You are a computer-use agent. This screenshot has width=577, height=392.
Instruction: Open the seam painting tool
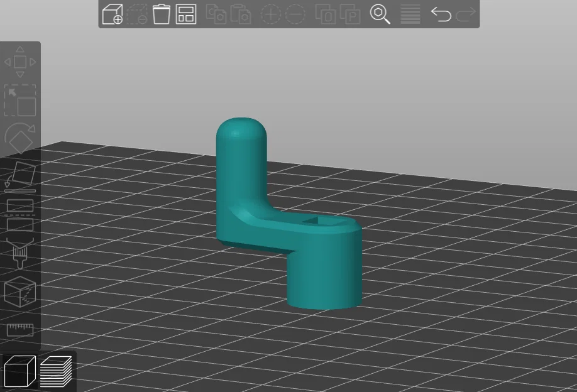pyautogui.click(x=20, y=292)
